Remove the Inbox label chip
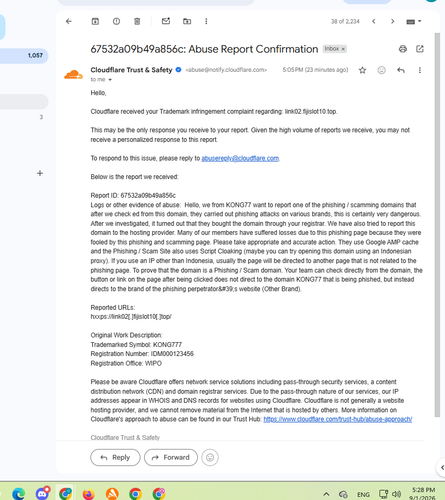The image size is (445, 500). 343,49
